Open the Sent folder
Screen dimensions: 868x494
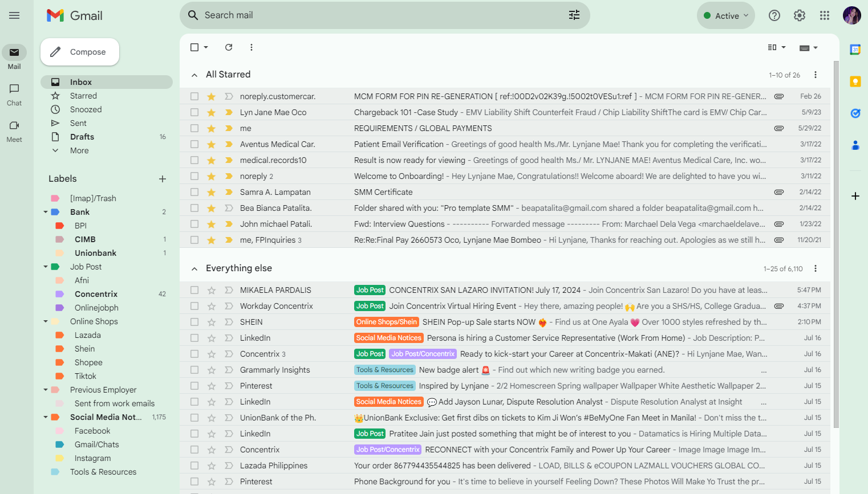pyautogui.click(x=107, y=123)
